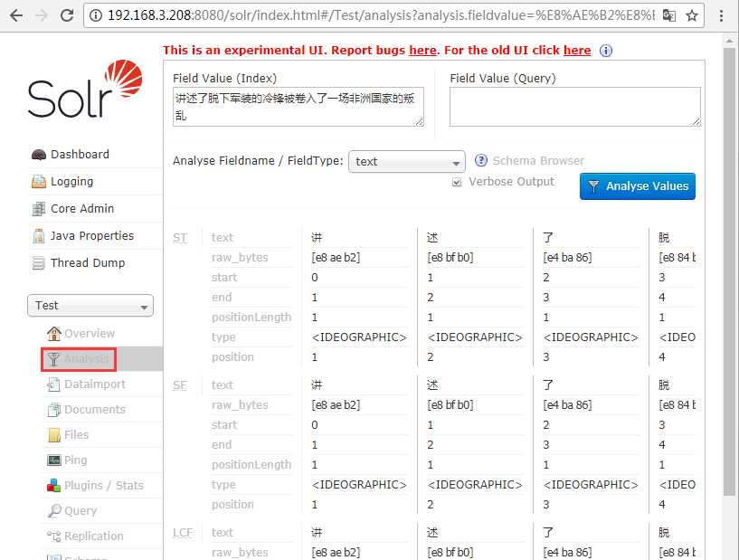739x560 pixels.
Task: Click 'here' link for the old UI
Action: pyautogui.click(x=577, y=51)
